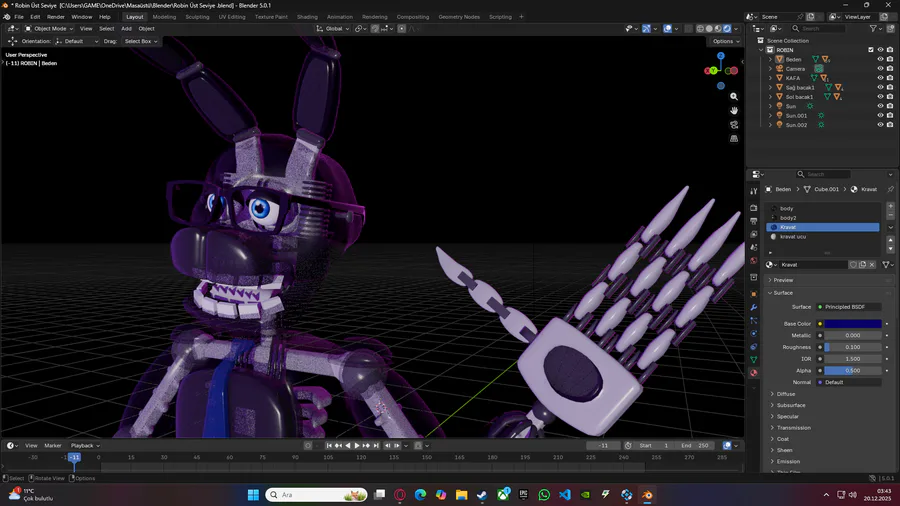Open the Object Constraints properties tab
The height and width of the screenshot is (506, 900).
[754, 347]
